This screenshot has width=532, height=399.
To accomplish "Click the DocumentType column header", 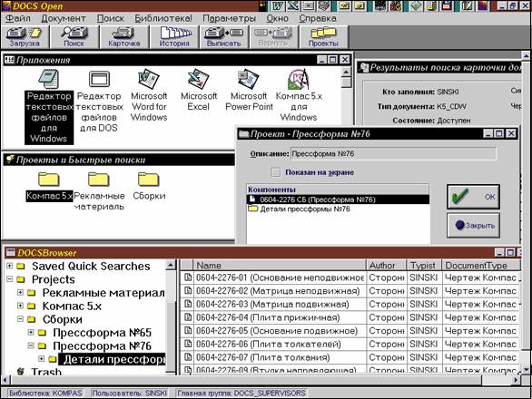I will pyautogui.click(x=481, y=266).
